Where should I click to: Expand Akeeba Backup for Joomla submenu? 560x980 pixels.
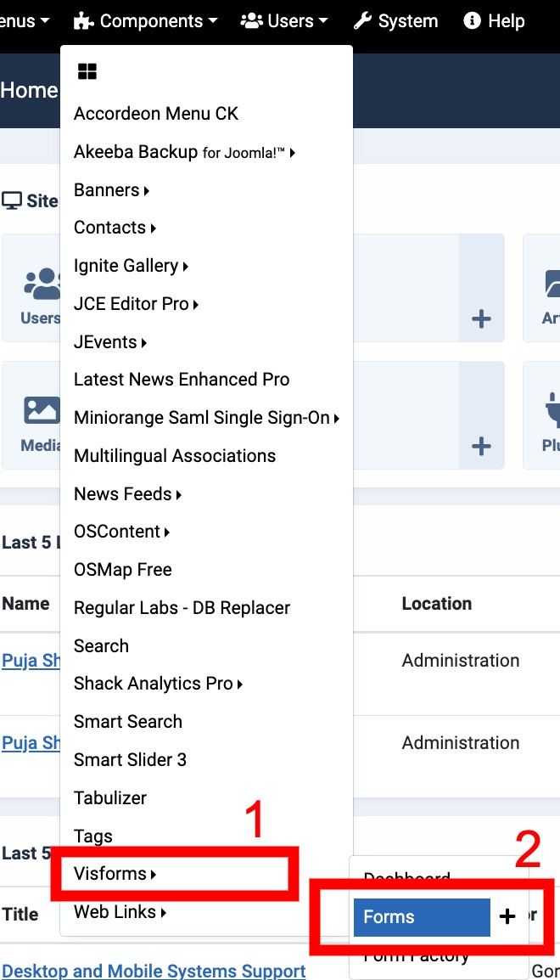[x=184, y=152]
